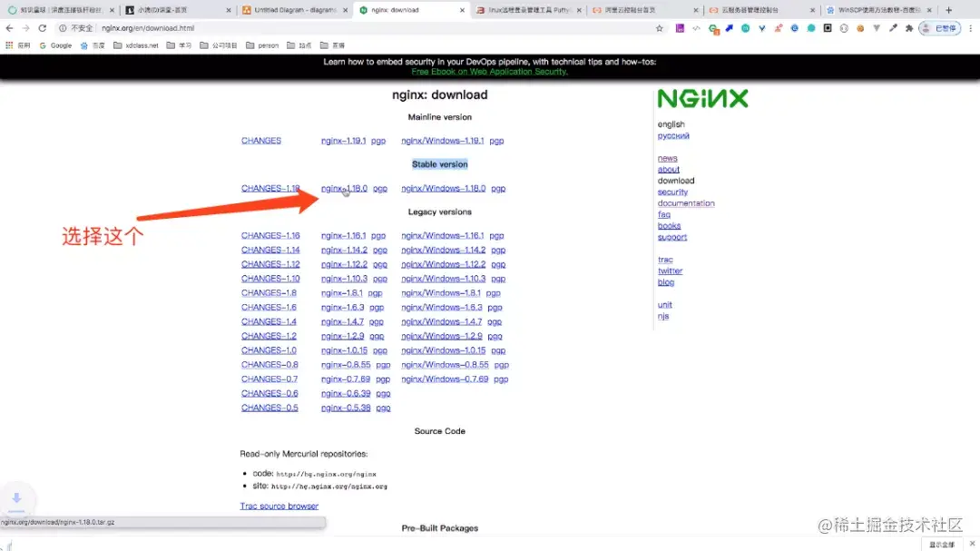Open CHANGES-1.10 link
The width and height of the screenshot is (980, 551).
click(270, 279)
